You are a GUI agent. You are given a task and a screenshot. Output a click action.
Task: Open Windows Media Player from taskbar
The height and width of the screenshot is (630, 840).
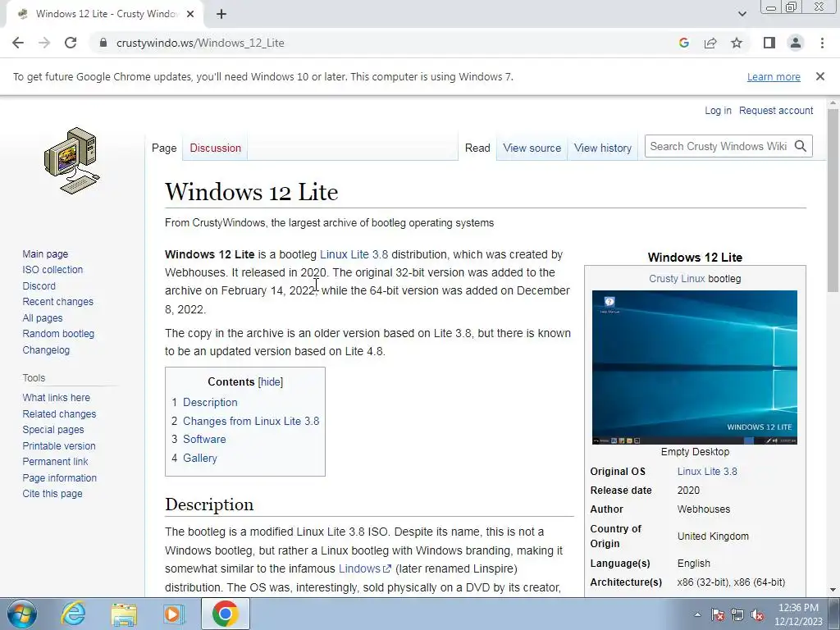[x=174, y=614]
